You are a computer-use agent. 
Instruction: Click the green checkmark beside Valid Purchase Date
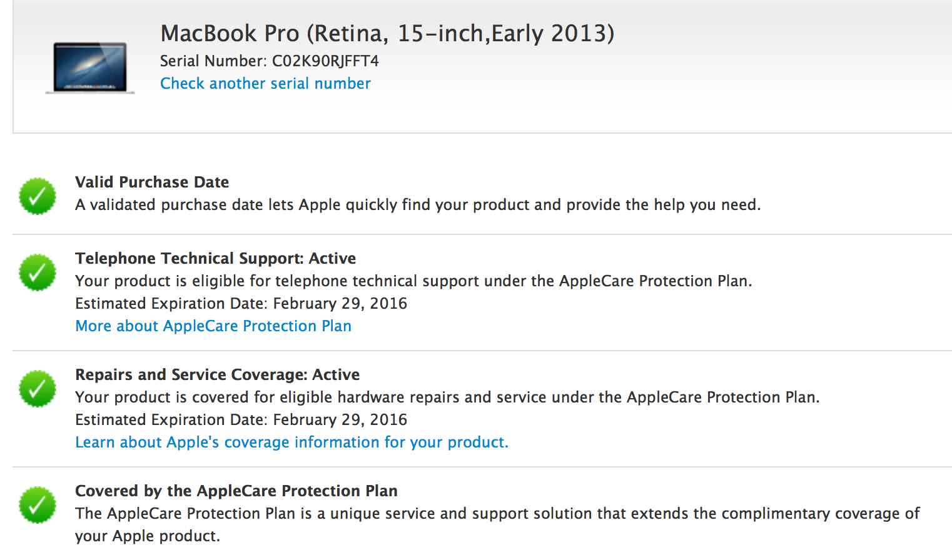pyautogui.click(x=38, y=196)
